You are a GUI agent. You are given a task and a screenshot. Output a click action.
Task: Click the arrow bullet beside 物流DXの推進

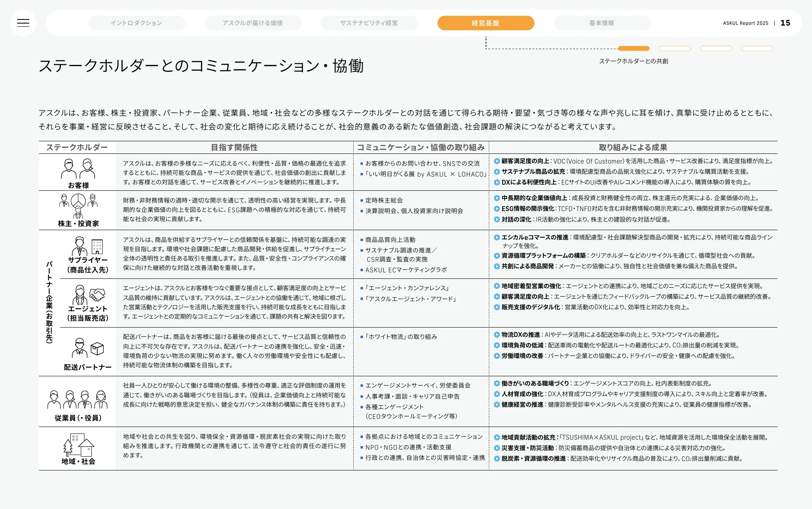[x=497, y=335]
